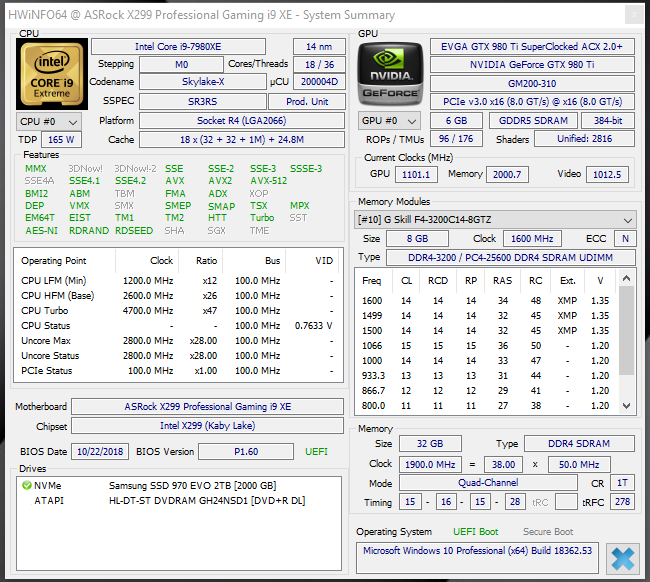Select the HL-DT-ST DVDRAM drive row
Viewport: 650px width, 582px height.
(179, 501)
